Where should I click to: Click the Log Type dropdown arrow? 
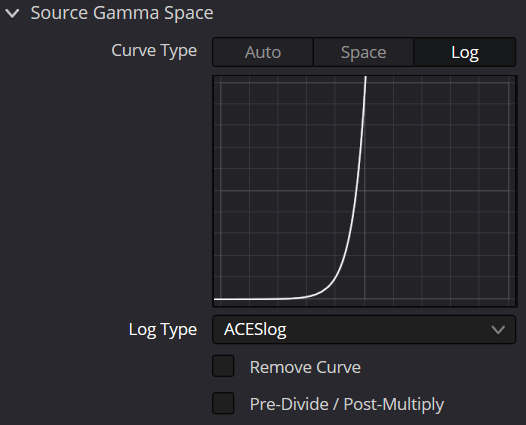coord(498,330)
